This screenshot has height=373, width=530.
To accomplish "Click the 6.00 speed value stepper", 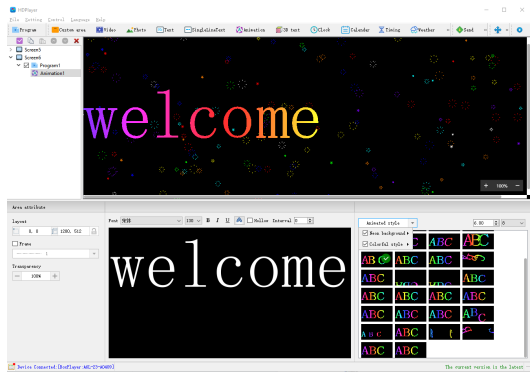I will click(x=496, y=223).
